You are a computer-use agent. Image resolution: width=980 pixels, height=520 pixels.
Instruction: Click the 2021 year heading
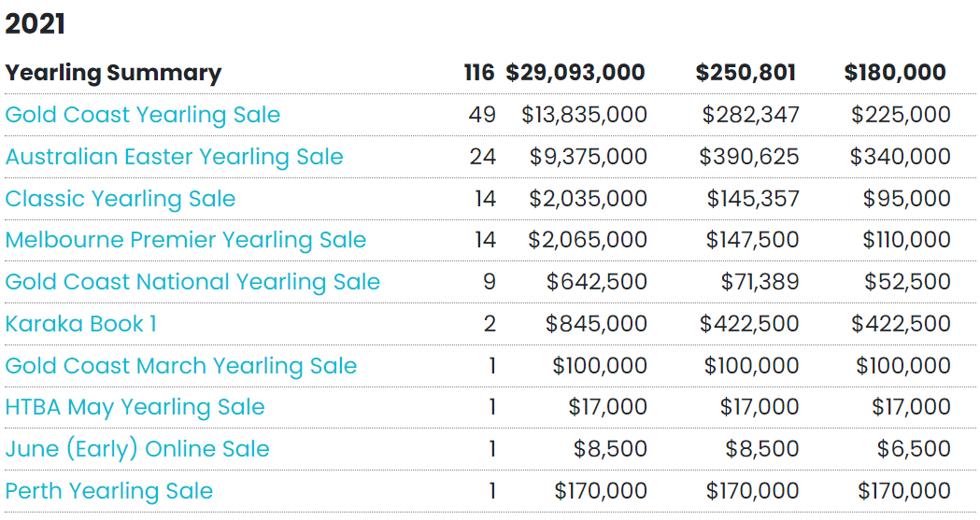(35, 24)
